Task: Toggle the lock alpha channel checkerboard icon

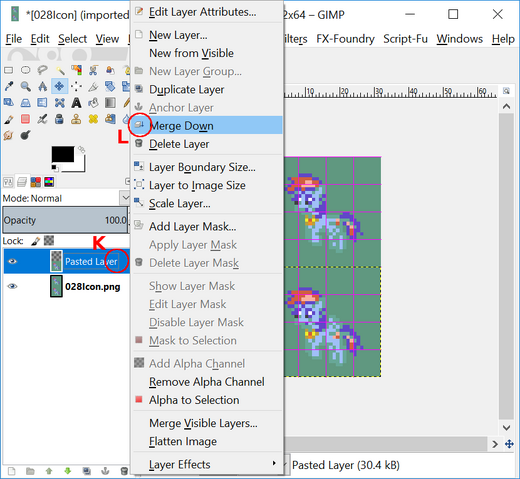Action: 49,241
